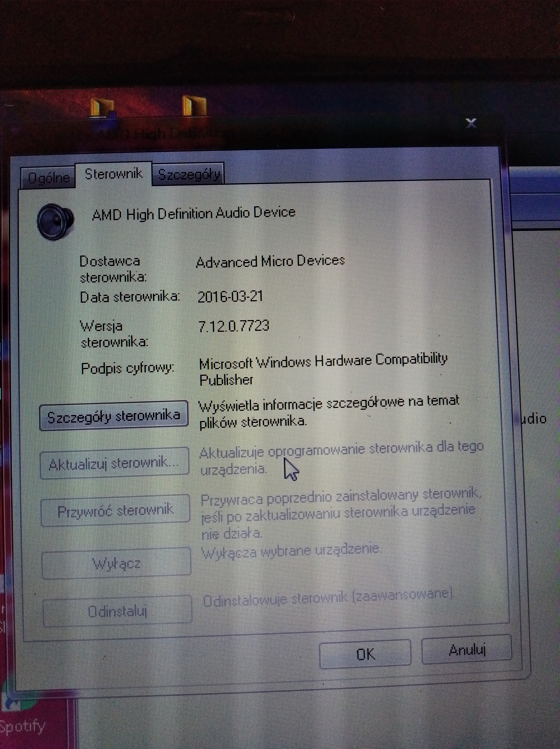Click the Odinstalowuje sterownik description
This screenshot has width=560, height=749.
point(328,598)
